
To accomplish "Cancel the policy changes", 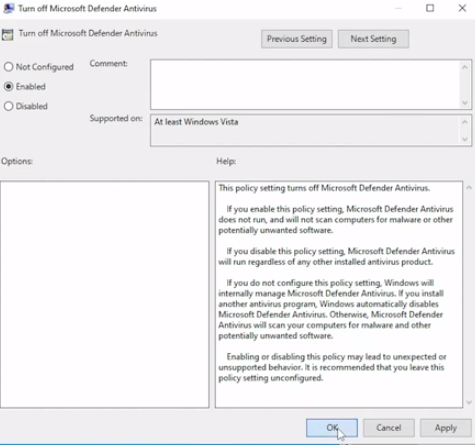I will click(x=389, y=428).
